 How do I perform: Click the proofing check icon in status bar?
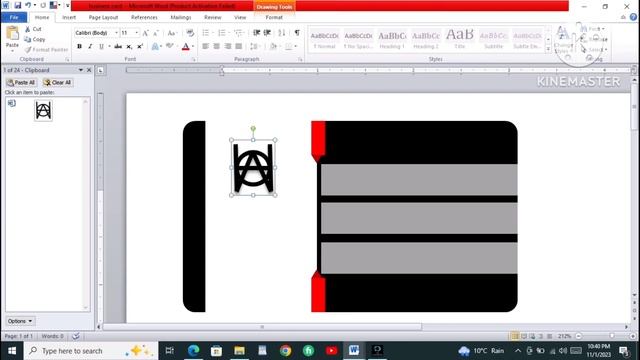tap(76, 336)
